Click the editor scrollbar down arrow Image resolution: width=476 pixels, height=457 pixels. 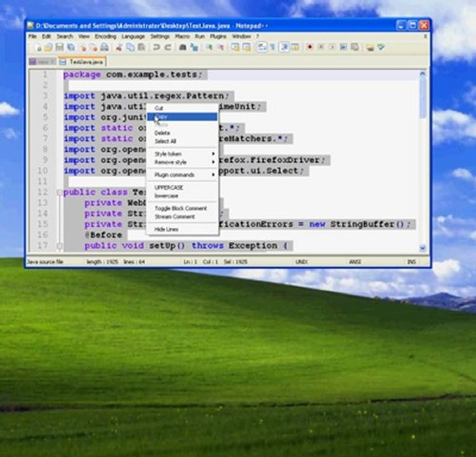[422, 248]
